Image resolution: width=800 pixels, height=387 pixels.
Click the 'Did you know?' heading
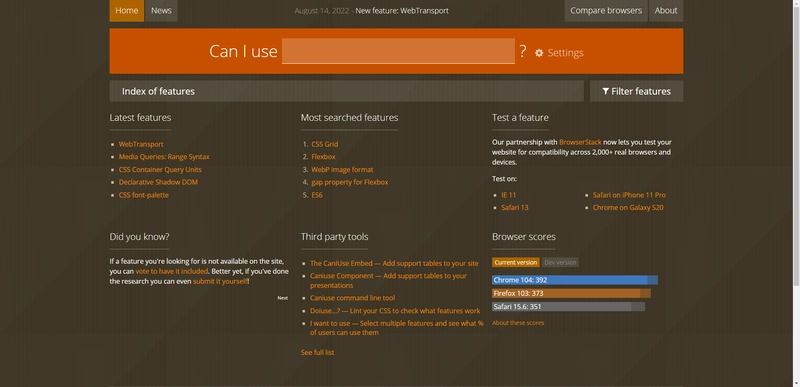(x=139, y=237)
